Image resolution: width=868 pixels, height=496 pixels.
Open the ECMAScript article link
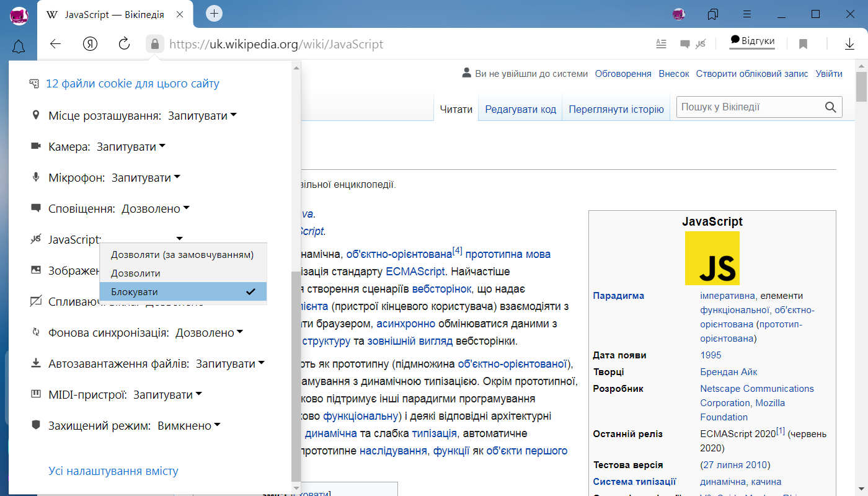pyautogui.click(x=414, y=272)
